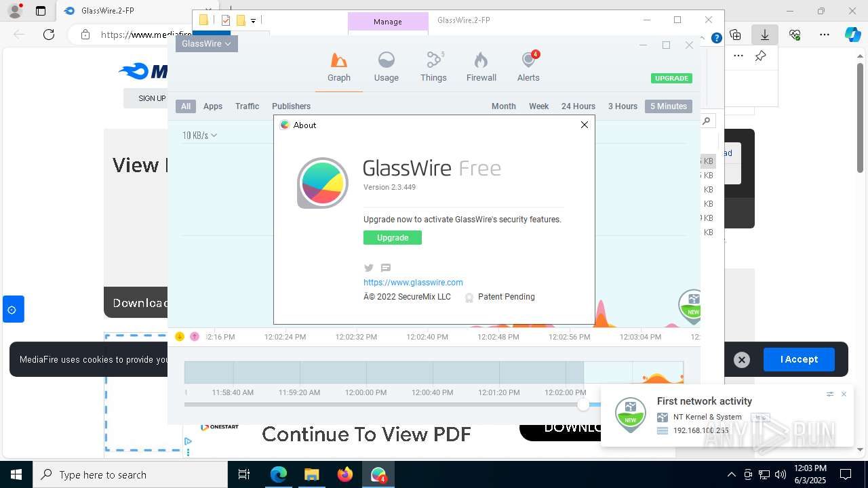Click the Edge profile avatar icon
The image size is (868, 488).
tap(15, 11)
